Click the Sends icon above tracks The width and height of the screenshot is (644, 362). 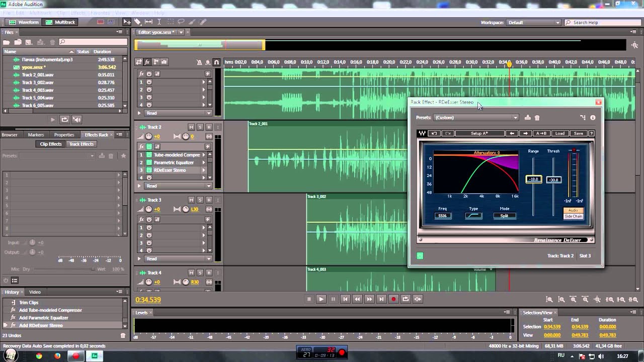pos(156,62)
